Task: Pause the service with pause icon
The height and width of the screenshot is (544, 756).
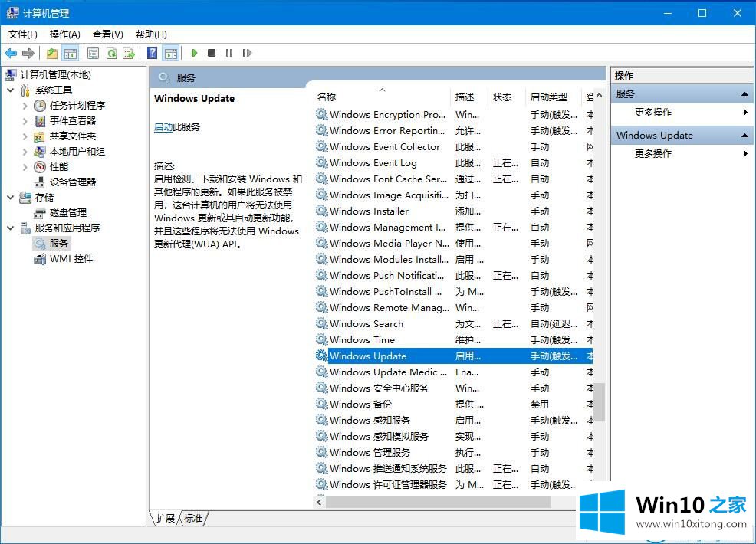Action: coord(229,53)
